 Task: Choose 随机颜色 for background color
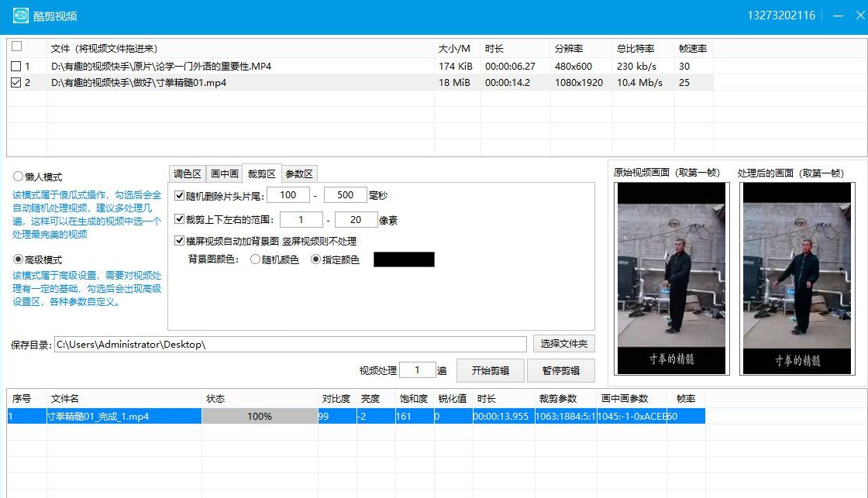tap(256, 259)
